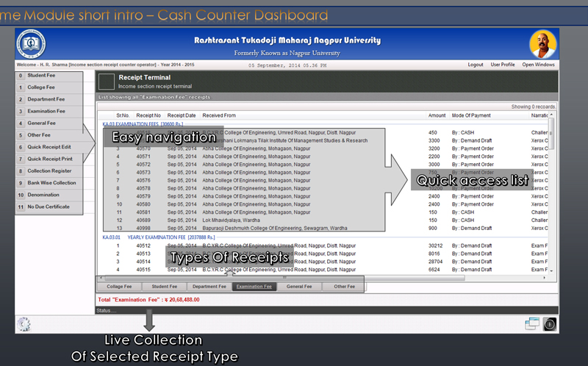Click Open Windows link
Viewport: 588px width, 366px height.
(x=538, y=65)
